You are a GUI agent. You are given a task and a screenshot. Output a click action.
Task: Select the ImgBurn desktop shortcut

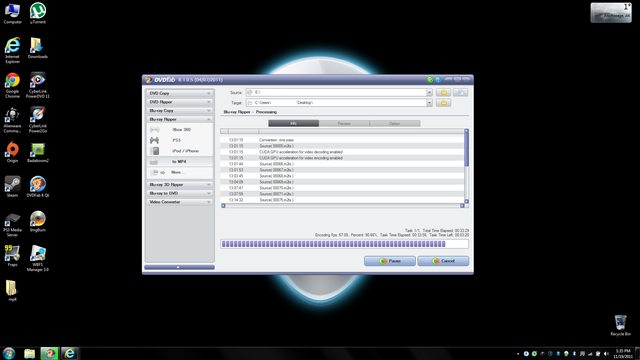38,221
